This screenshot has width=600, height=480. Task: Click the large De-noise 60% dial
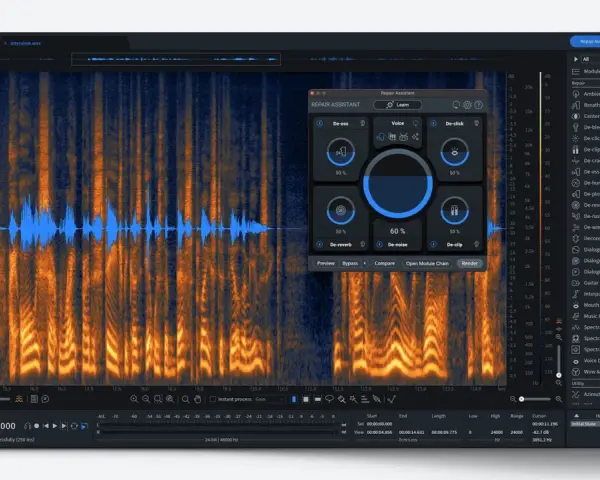pyautogui.click(x=398, y=184)
